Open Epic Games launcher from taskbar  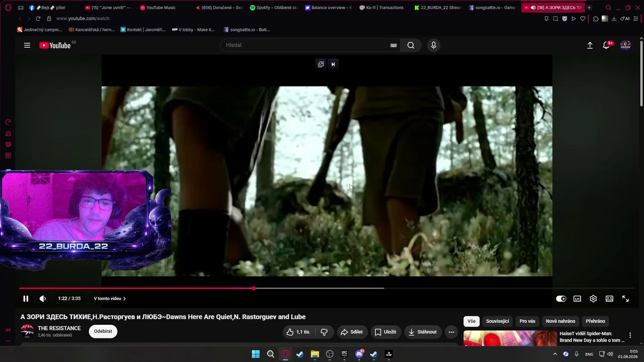(x=344, y=354)
